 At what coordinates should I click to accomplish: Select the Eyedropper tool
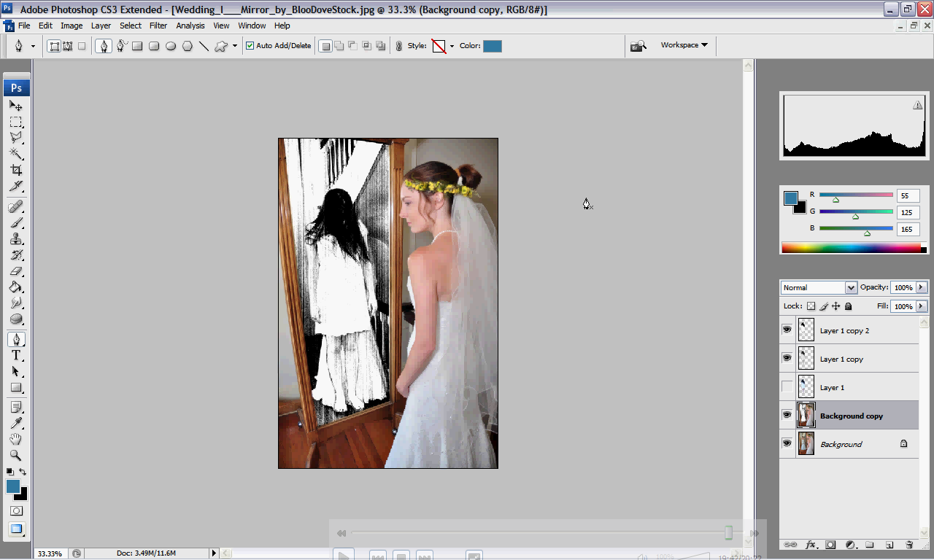[x=15, y=423]
